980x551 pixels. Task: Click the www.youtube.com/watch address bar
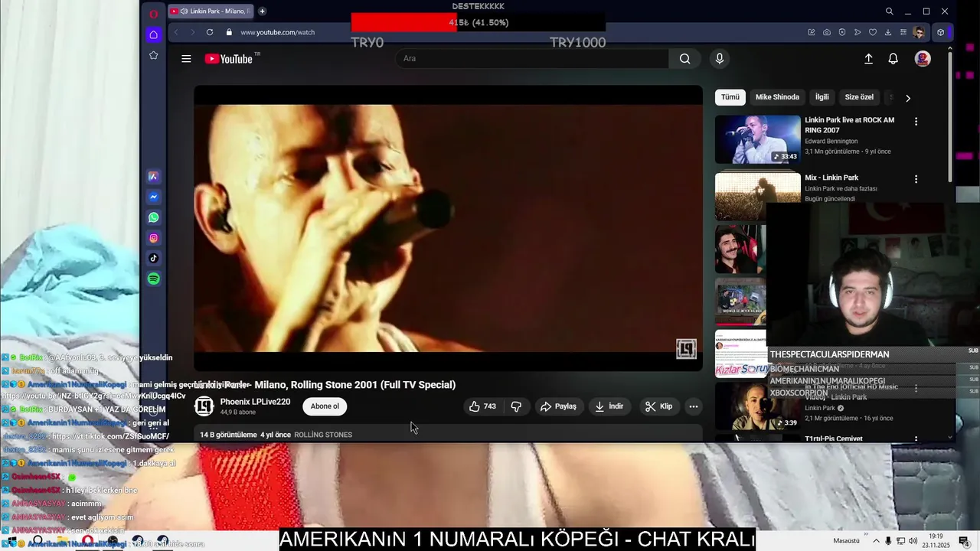coord(277,32)
